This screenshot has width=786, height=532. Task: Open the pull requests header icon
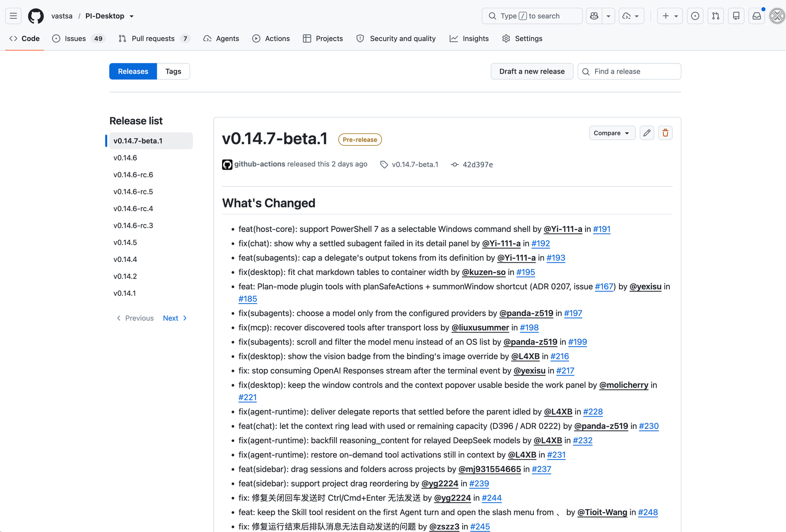(x=715, y=16)
